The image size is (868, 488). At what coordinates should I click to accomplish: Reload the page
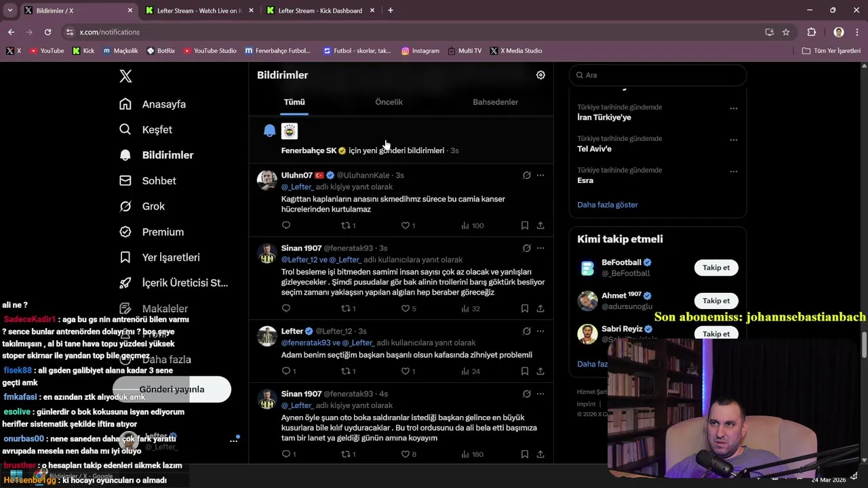pos(47,32)
